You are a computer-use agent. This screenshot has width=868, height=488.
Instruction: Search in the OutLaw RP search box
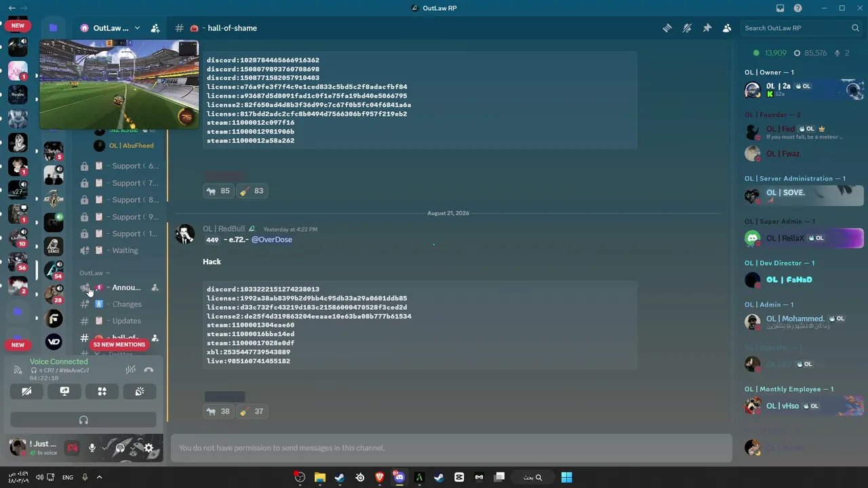click(800, 28)
